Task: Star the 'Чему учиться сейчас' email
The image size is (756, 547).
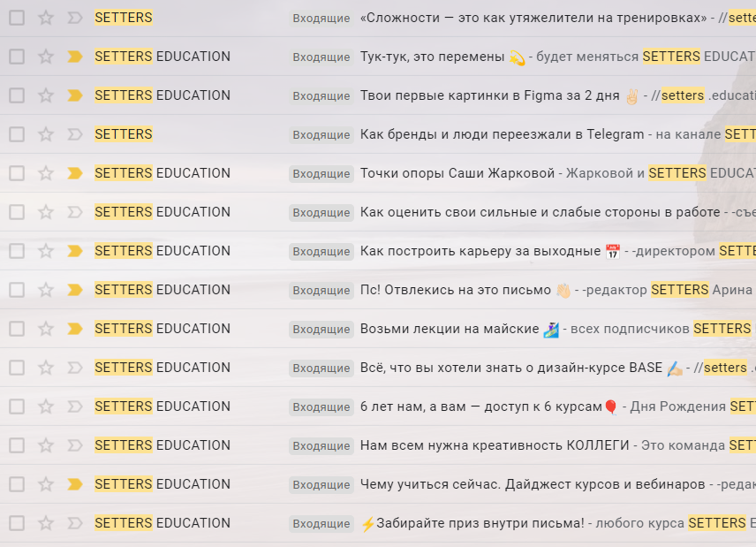Action: [x=46, y=484]
